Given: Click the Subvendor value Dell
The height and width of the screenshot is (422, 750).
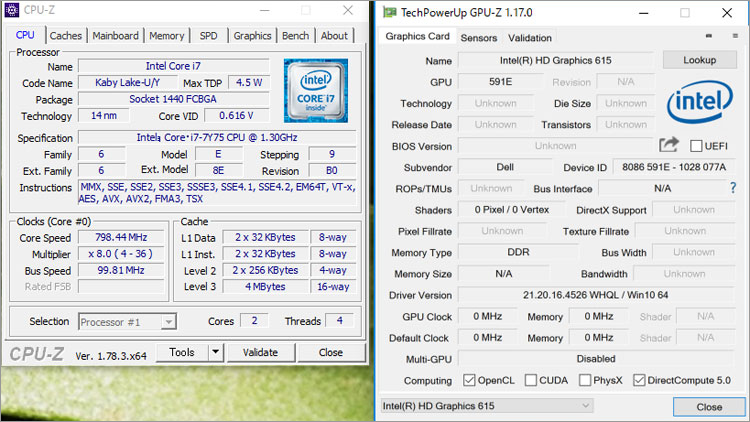Looking at the screenshot, I should pyautogui.click(x=505, y=167).
